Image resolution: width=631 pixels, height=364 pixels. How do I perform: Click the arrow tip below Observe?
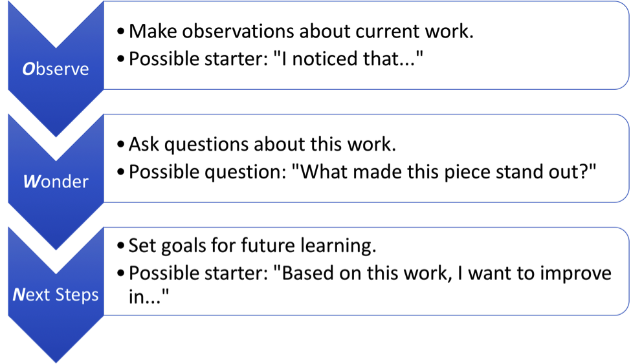pyautogui.click(x=56, y=132)
